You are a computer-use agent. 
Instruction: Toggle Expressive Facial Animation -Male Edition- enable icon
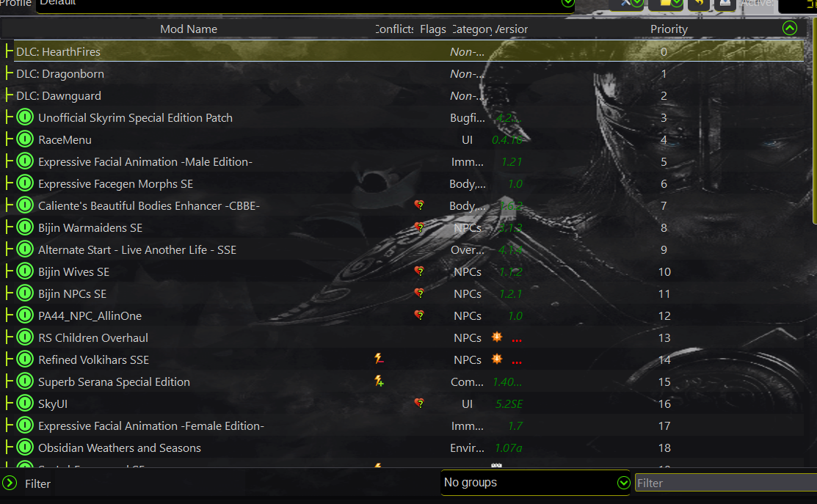[x=24, y=161]
